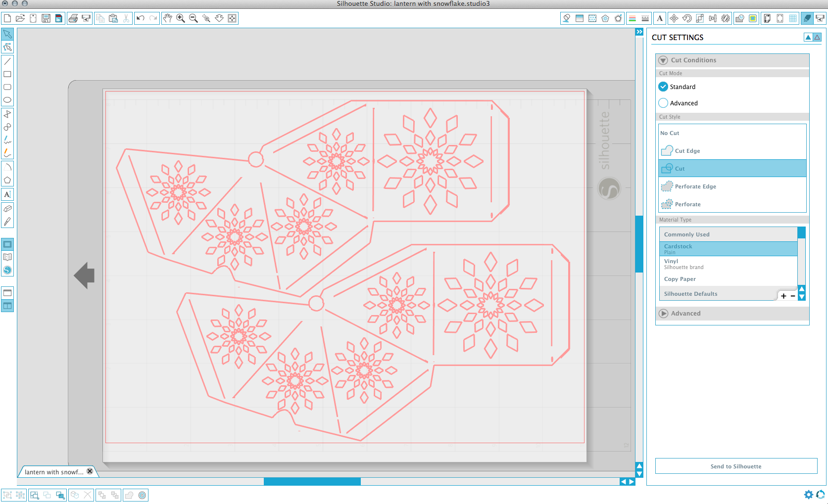Image resolution: width=828 pixels, height=504 pixels.
Task: Open the Trace window
Action: pyautogui.click(x=753, y=18)
